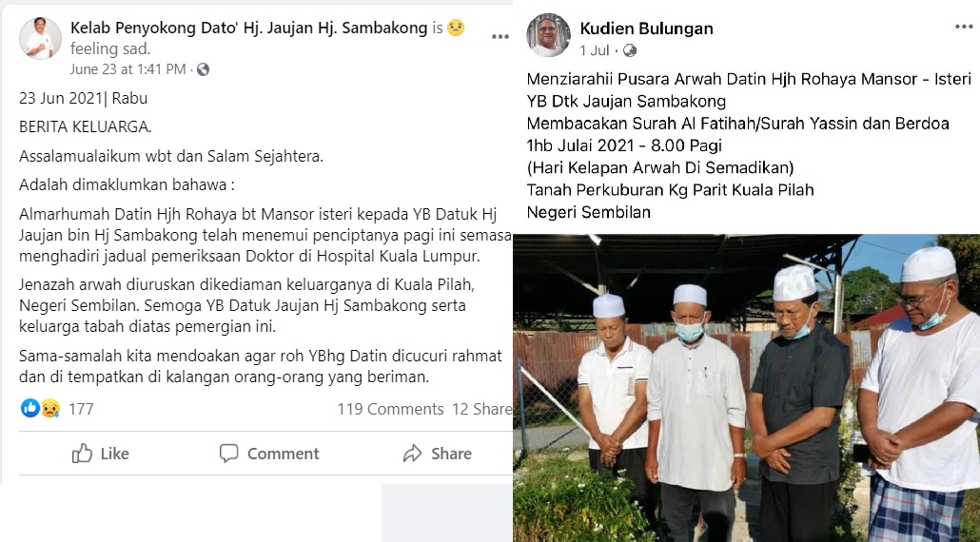Viewport: 980px width, 542px height.
Task: Click the feeling sad emoji in the header
Action: (456, 29)
